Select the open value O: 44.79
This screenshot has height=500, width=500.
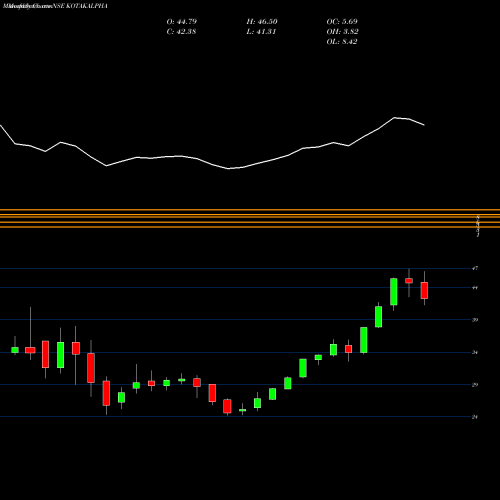[x=182, y=22]
